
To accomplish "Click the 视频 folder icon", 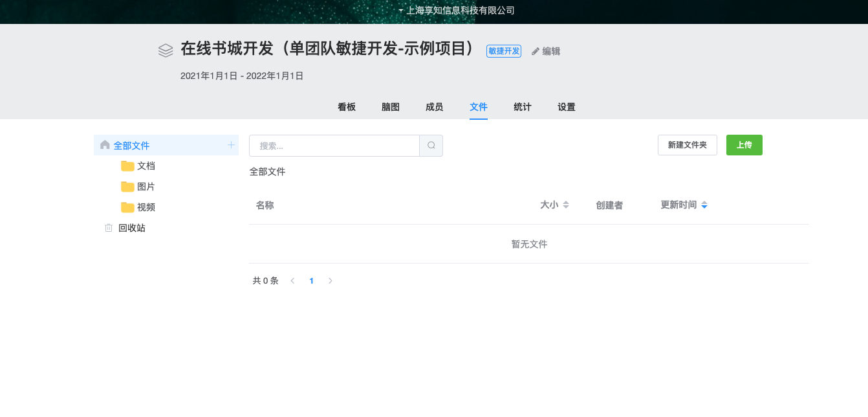I will coord(127,207).
